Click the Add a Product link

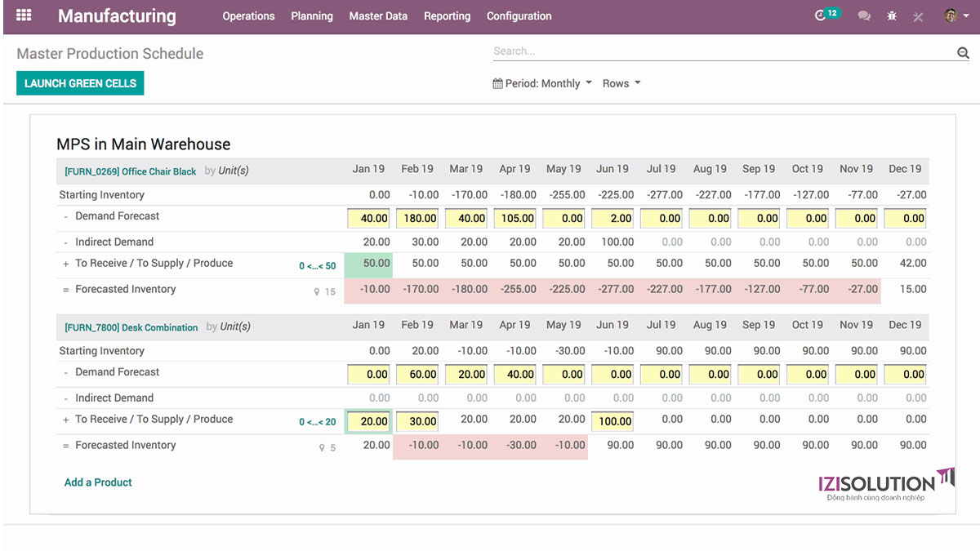(98, 482)
